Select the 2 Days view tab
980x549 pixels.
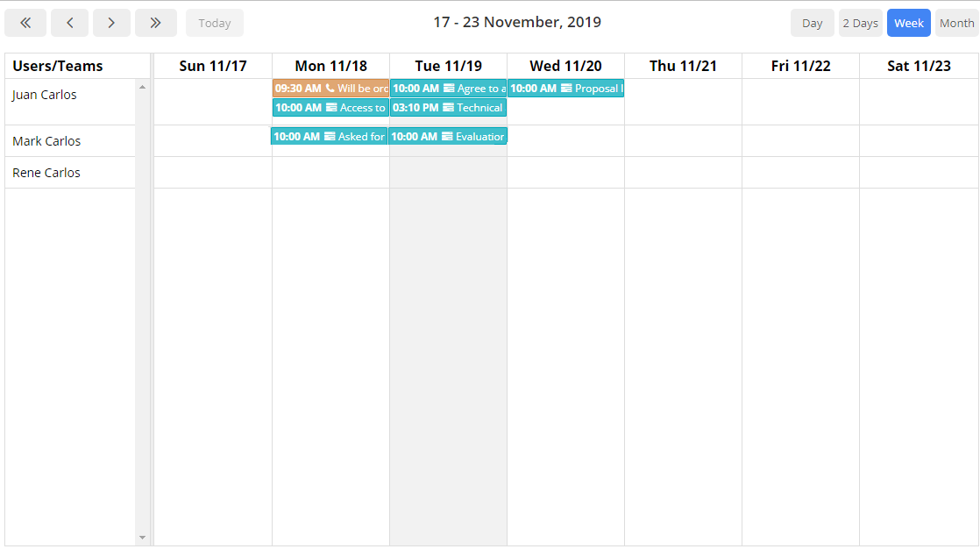coord(860,22)
